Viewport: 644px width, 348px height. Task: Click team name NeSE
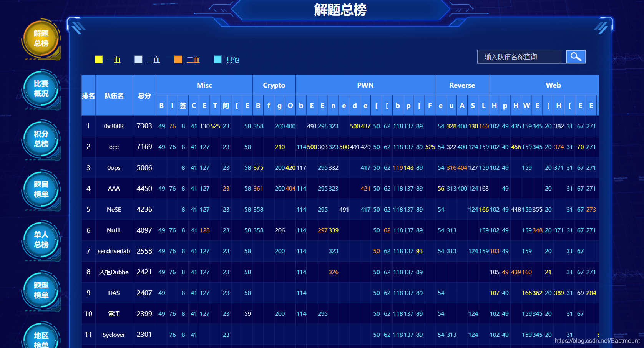point(114,210)
